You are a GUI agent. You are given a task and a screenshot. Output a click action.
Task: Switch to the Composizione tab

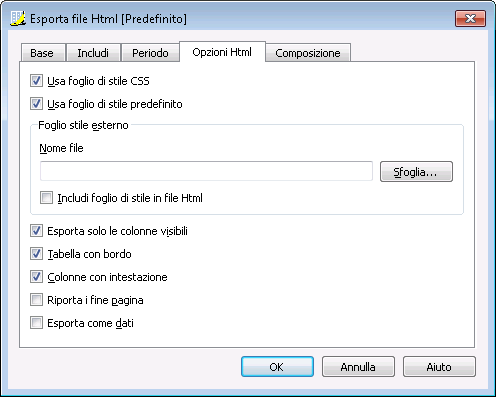308,53
